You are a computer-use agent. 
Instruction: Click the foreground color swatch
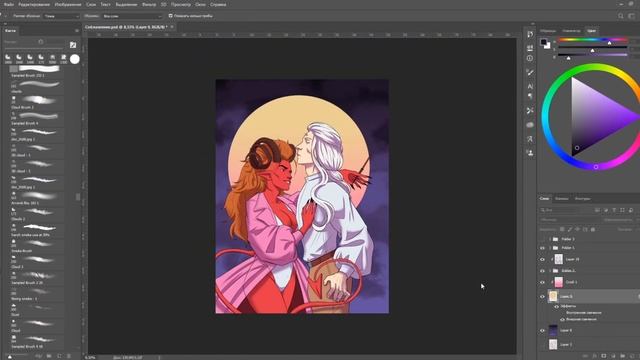click(x=543, y=42)
